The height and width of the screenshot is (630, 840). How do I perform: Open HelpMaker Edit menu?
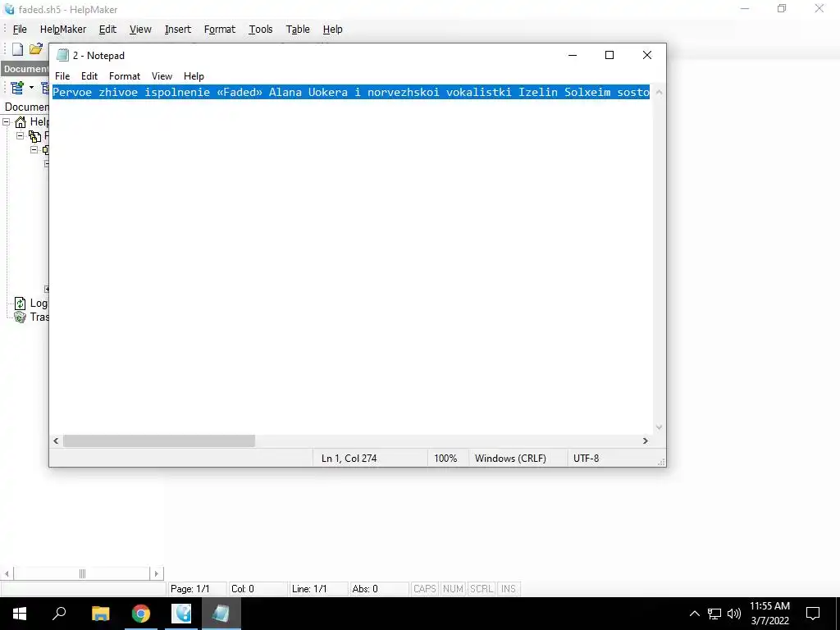click(107, 30)
